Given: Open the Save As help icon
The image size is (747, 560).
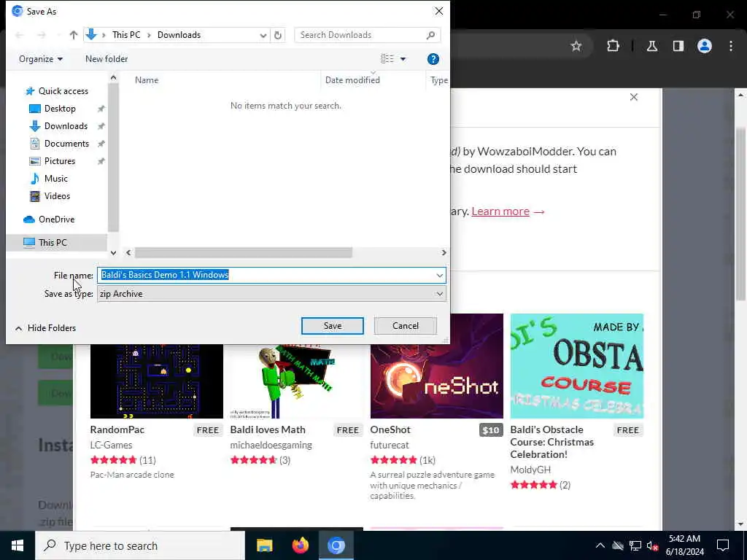Looking at the screenshot, I should tap(433, 59).
